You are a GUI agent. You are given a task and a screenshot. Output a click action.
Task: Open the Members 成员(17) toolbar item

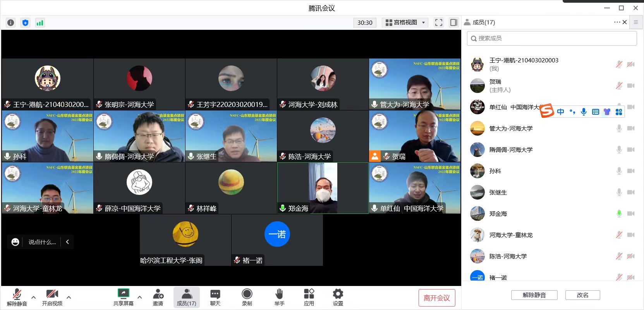(186, 297)
